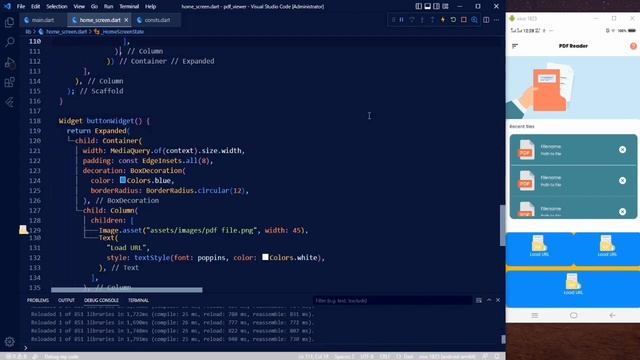Screen dimensions: 640x360
Task: Click the editor horizontal scrollbar
Action: 127,290
